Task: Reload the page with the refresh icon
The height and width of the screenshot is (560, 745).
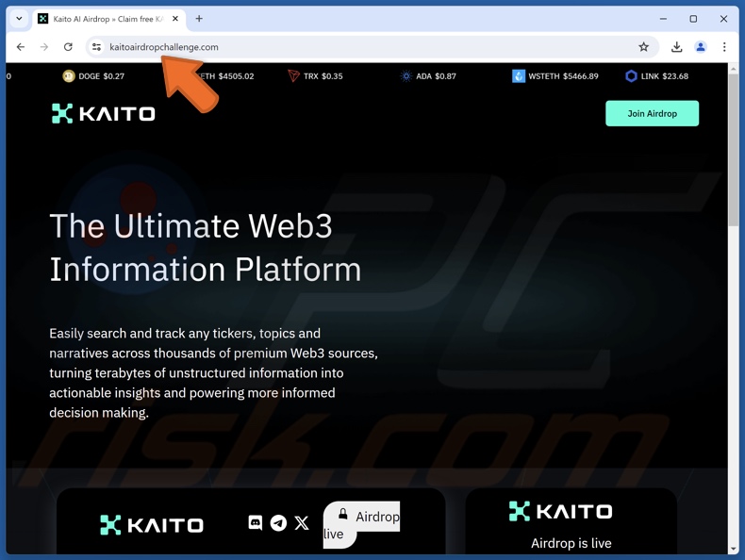Action: [68, 47]
